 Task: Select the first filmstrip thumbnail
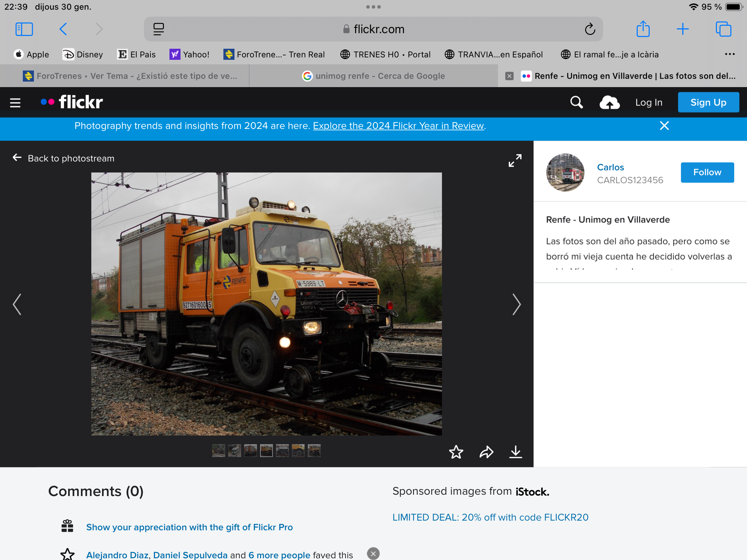(x=219, y=451)
